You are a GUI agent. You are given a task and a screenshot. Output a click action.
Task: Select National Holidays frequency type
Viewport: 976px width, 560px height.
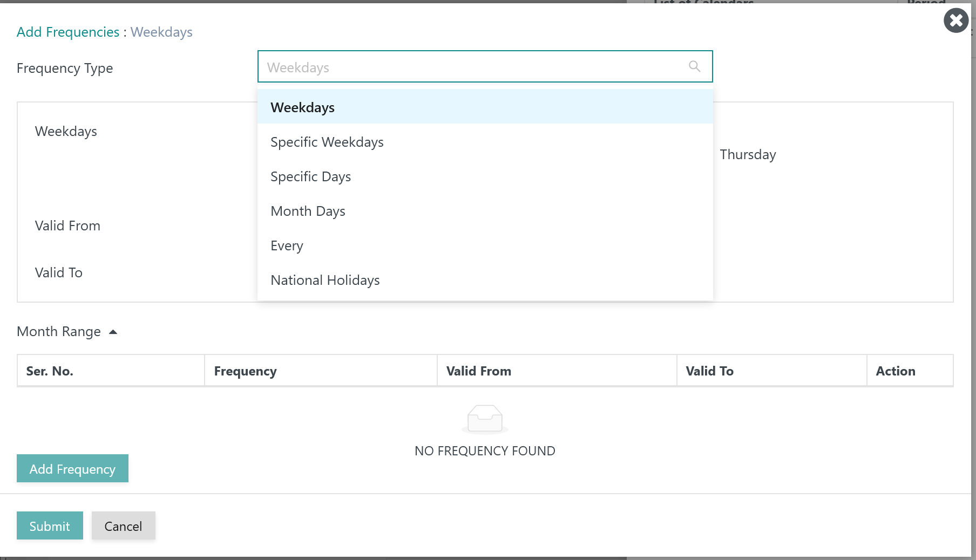click(x=325, y=280)
